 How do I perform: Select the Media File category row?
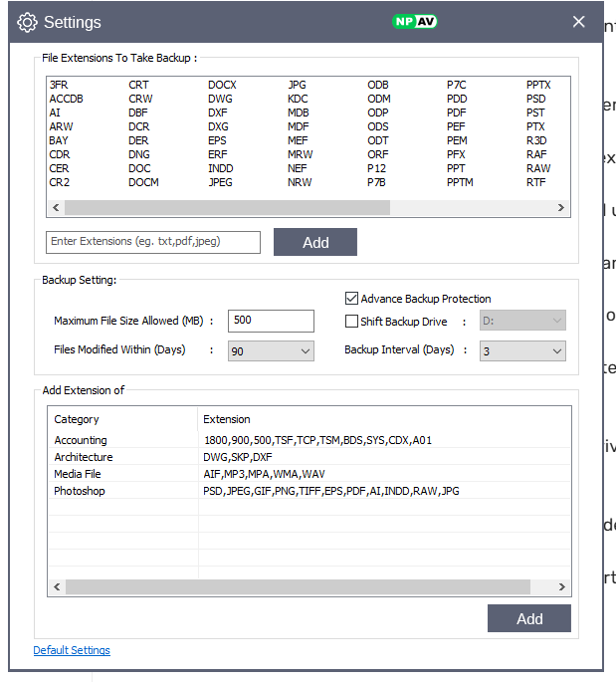78,474
